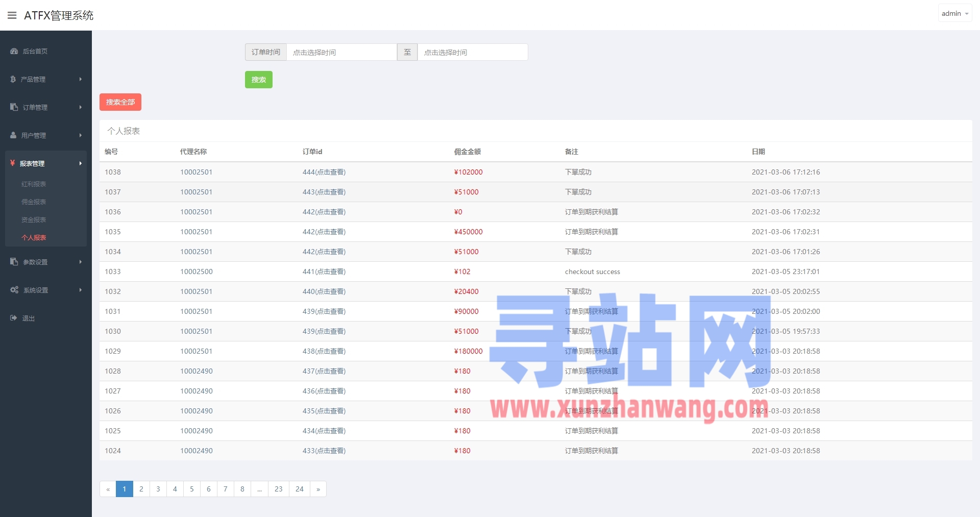Open order link 437(点击查看)
This screenshot has width=980, height=517.
[324, 371]
